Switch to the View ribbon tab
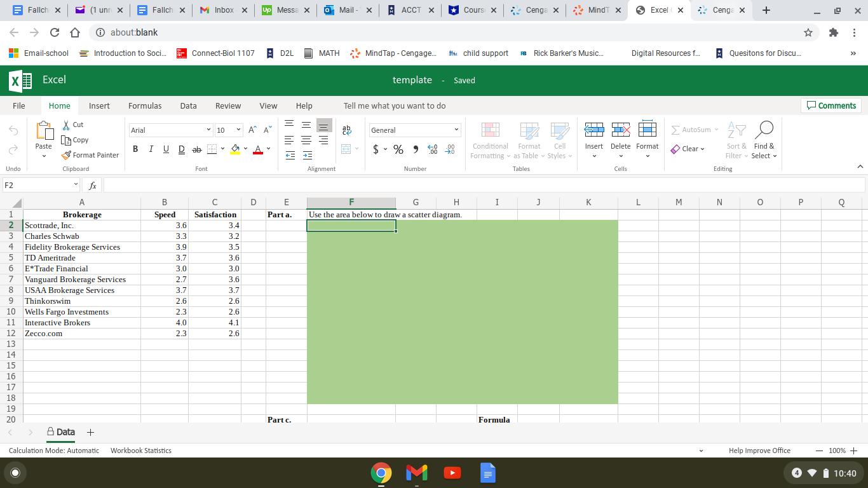The height and width of the screenshot is (488, 868). coord(268,105)
